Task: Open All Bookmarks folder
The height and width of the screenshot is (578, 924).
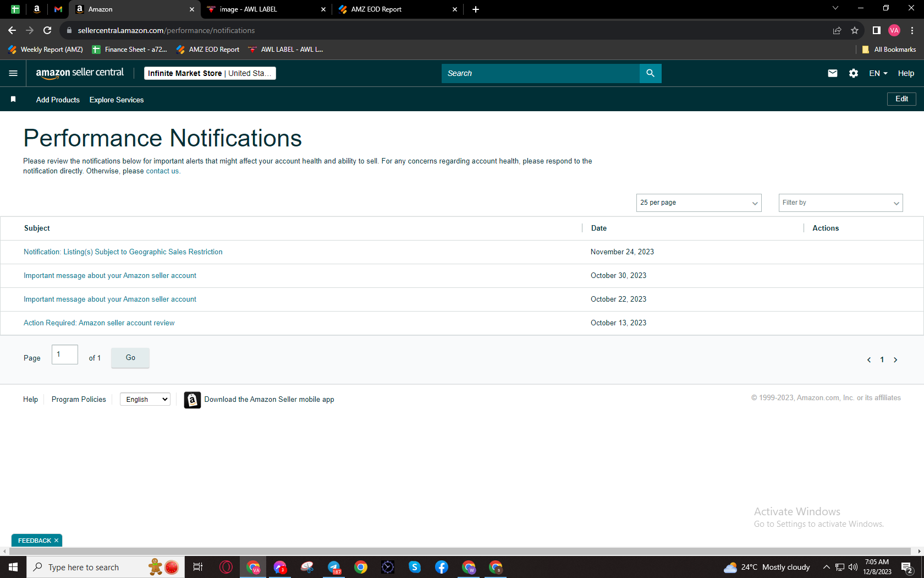Action: click(x=889, y=50)
